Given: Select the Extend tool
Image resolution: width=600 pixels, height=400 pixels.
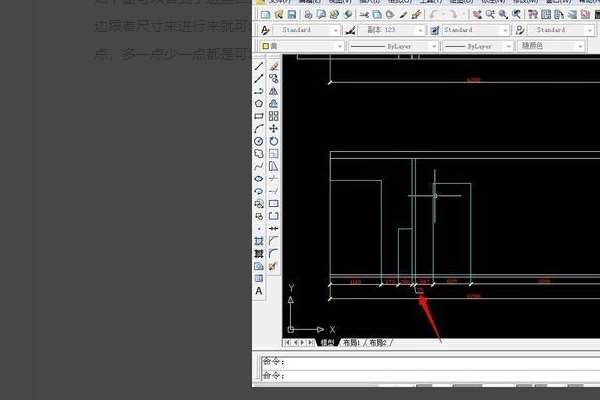Looking at the screenshot, I should (273, 191).
